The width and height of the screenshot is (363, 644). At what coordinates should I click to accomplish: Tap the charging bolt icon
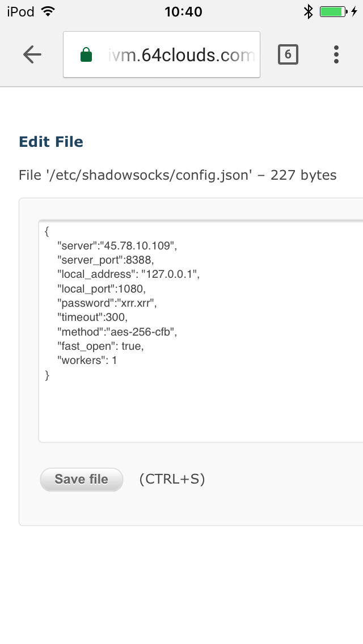(354, 11)
